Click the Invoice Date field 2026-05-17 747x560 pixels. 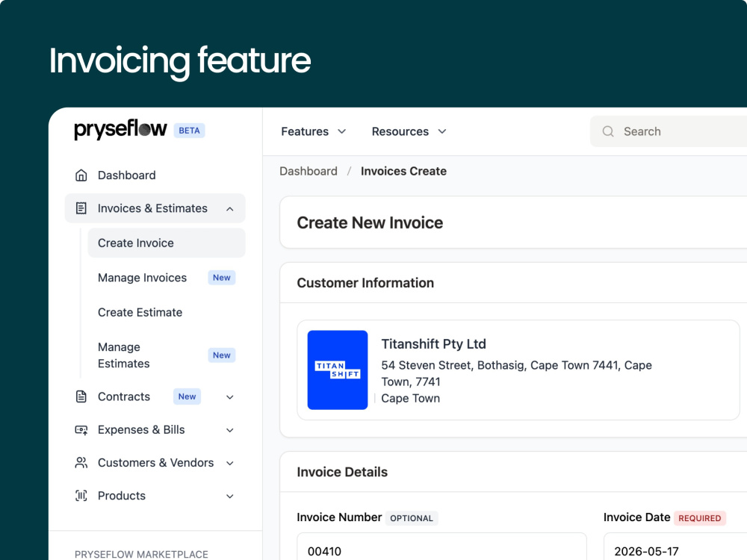675,547
